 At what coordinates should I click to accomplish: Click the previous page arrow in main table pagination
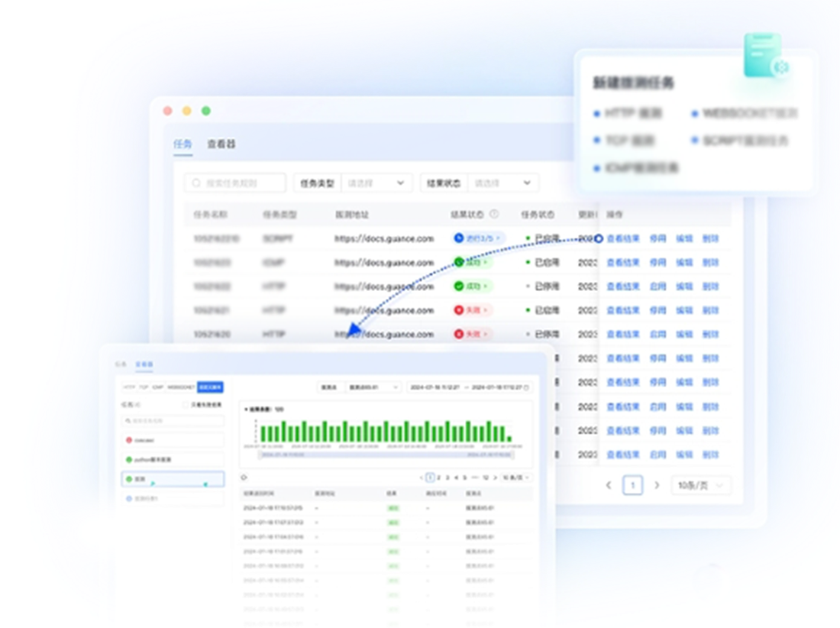coord(609,485)
